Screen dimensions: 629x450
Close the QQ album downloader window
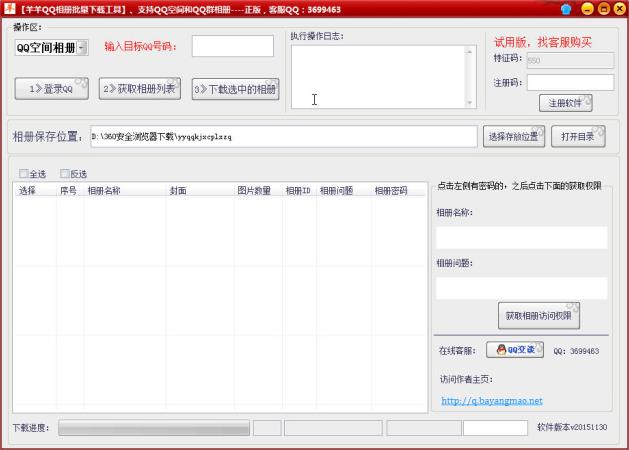coord(618,9)
